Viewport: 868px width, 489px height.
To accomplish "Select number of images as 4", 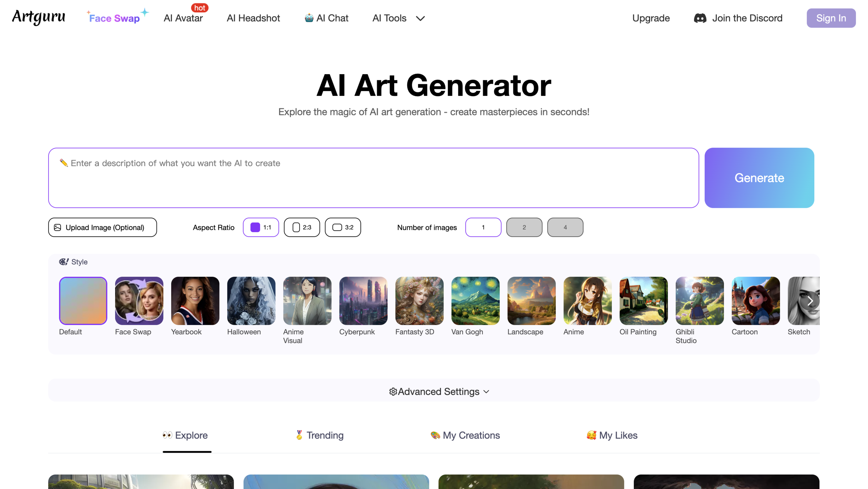I will pyautogui.click(x=565, y=227).
